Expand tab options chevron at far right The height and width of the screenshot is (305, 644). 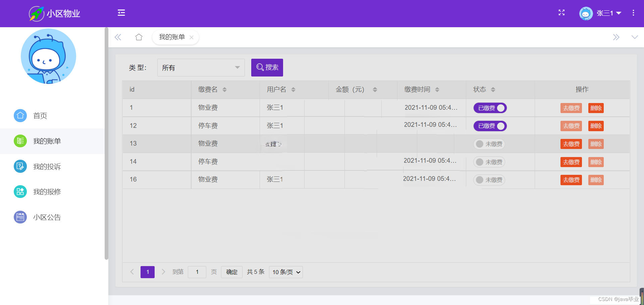tap(635, 37)
